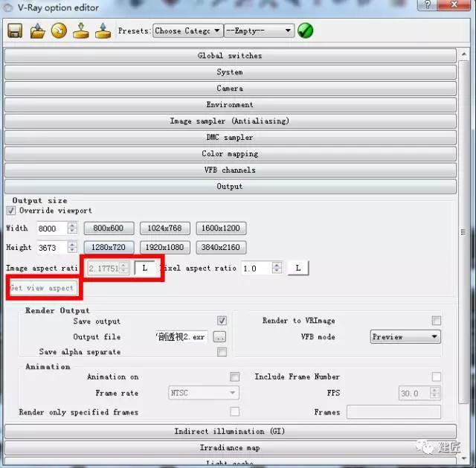
Task: Expand the VFB channels rollout
Action: [x=231, y=170]
